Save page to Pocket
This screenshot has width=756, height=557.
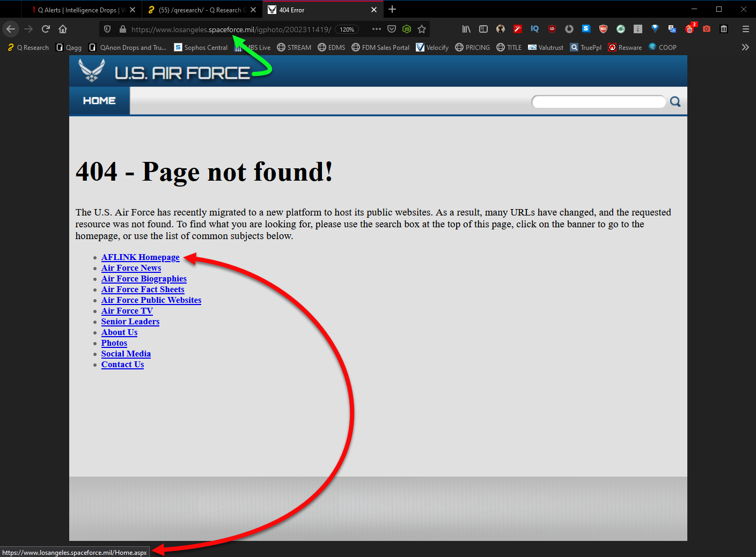coord(392,29)
